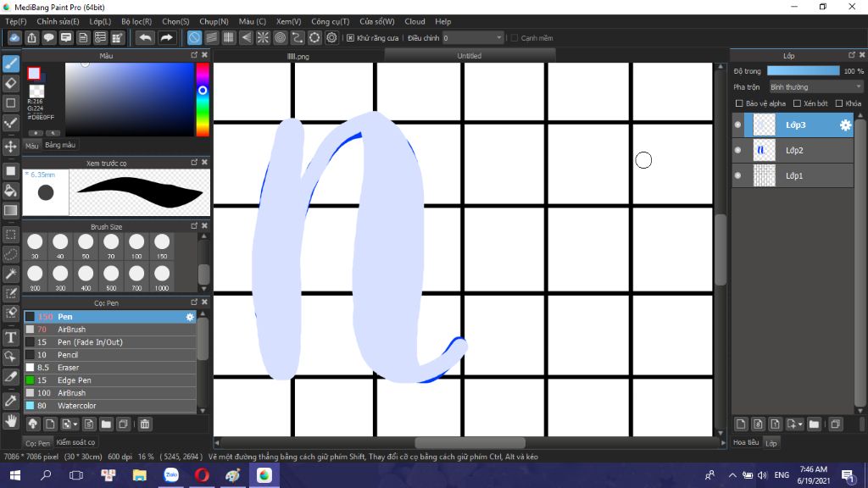
Task: Choose the Text tool
Action: tap(10, 337)
